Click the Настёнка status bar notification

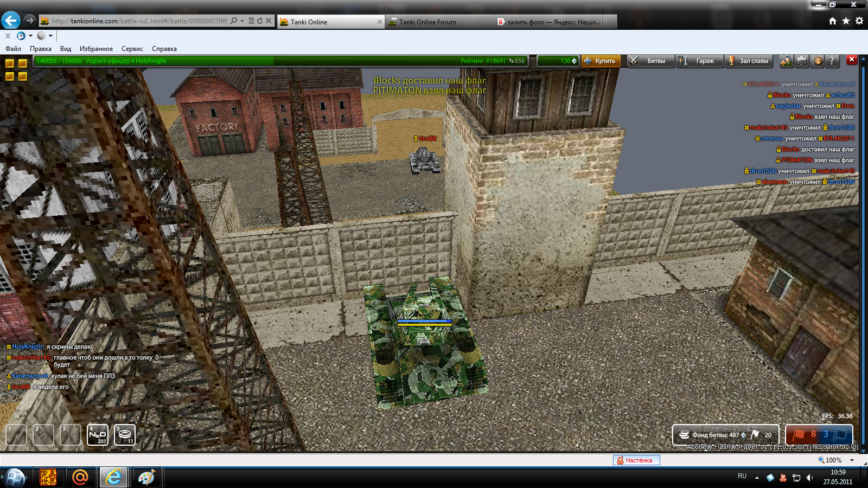[636, 460]
